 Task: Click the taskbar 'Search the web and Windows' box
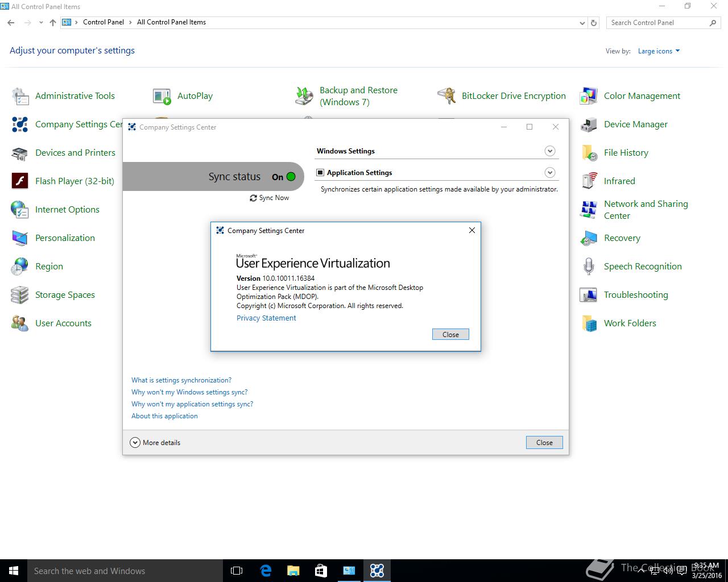125,571
